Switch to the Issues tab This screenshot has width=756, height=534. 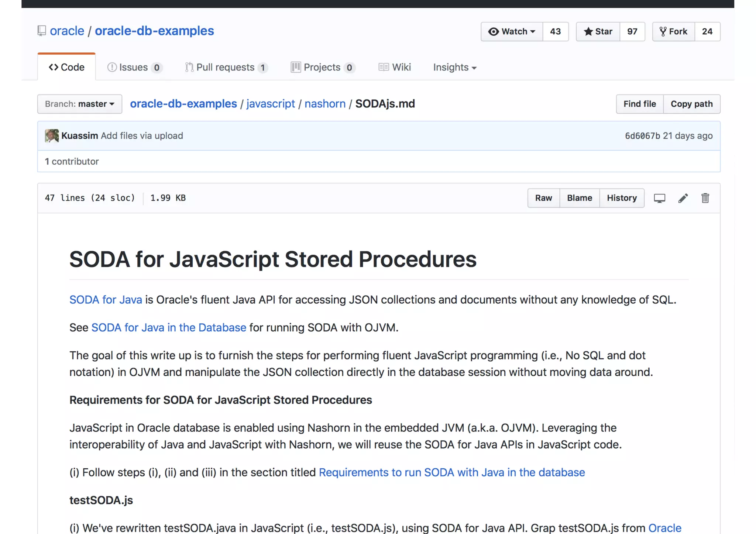(134, 67)
